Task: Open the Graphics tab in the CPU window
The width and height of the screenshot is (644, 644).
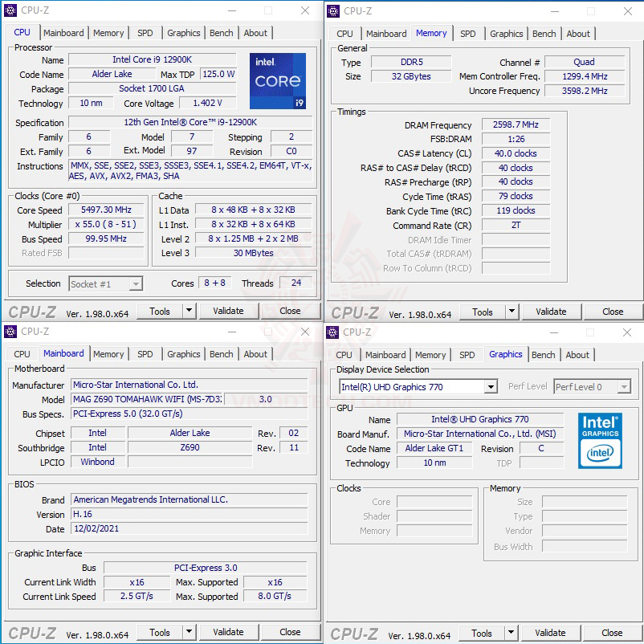Action: (x=184, y=33)
